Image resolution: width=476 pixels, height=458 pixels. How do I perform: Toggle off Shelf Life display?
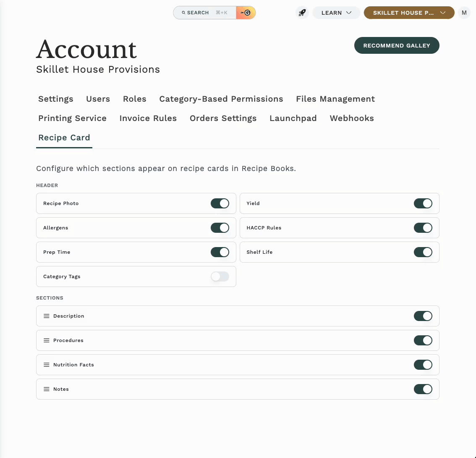[423, 252]
